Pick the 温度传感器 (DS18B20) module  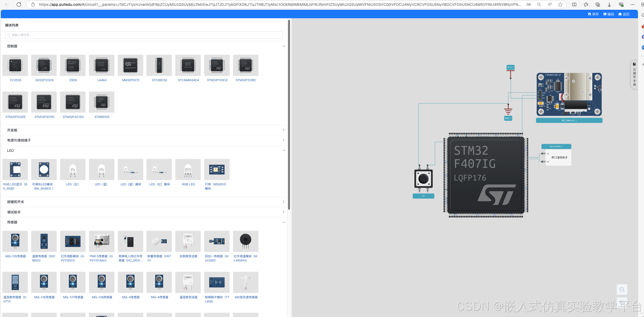44,241
